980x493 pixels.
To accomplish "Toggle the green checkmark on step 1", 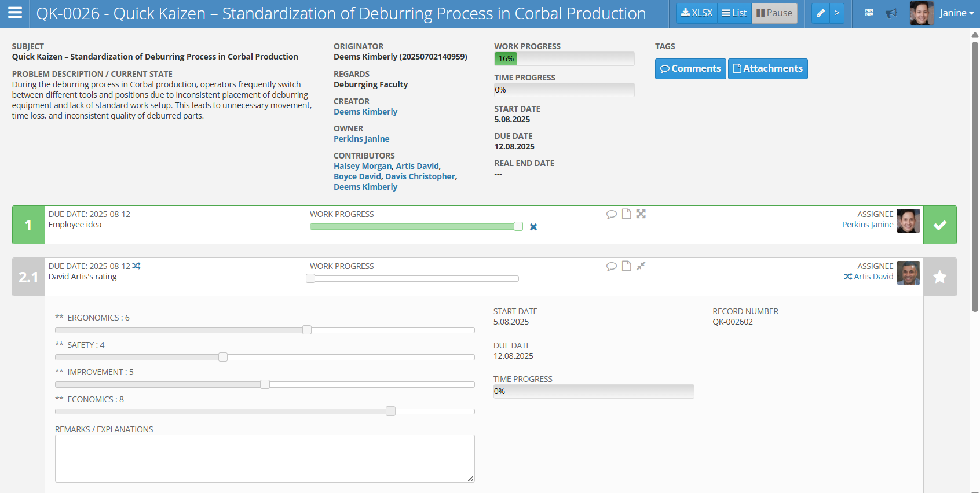I will 939,225.
